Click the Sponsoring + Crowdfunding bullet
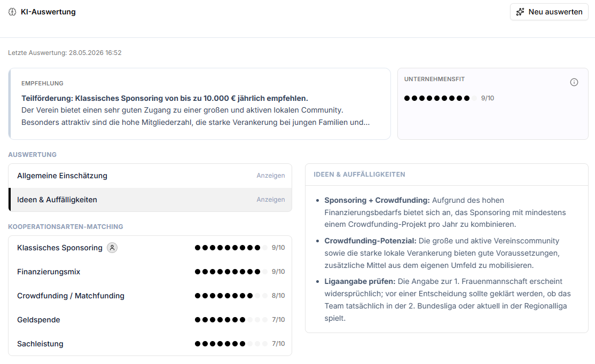The image size is (595, 364). tap(445, 212)
